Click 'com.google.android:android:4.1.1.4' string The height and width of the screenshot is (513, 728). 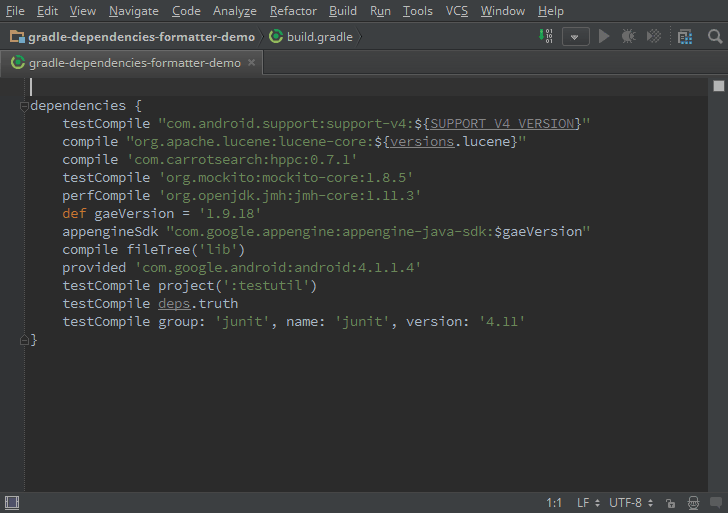(278, 268)
